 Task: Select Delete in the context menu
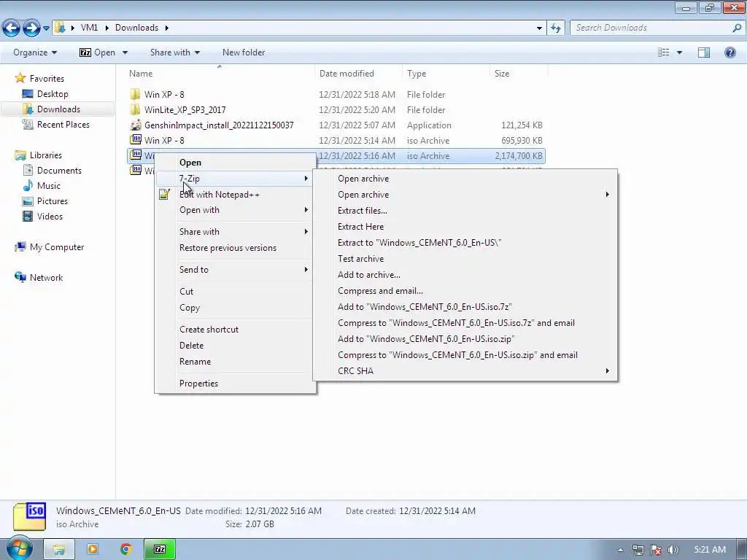click(x=236, y=345)
